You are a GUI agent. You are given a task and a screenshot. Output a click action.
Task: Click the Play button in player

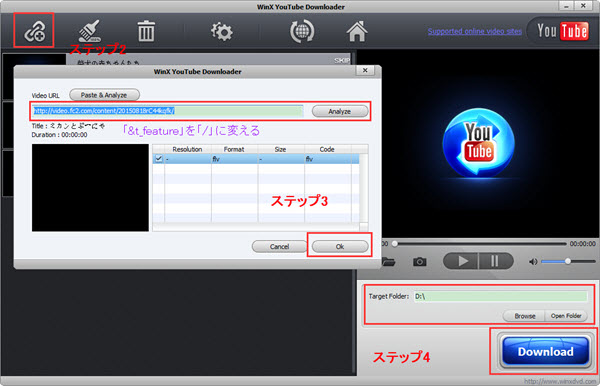pyautogui.click(x=461, y=261)
